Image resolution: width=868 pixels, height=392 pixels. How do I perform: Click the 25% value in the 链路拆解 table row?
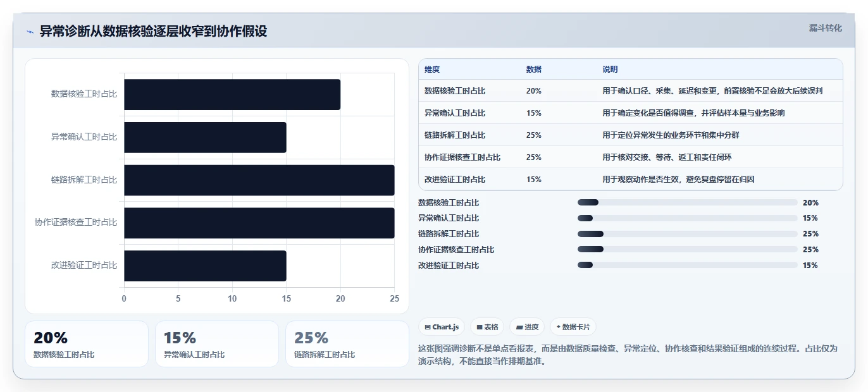click(534, 135)
